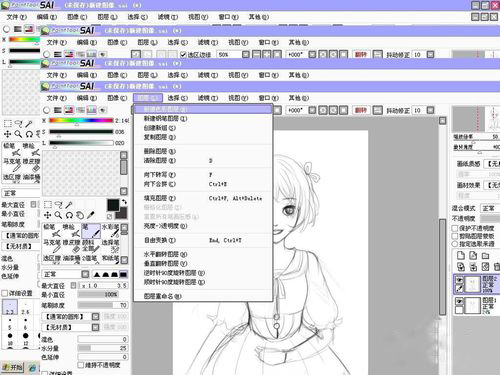
Task: Choose 水平翻转图层 from the menu
Action: [x=165, y=254]
